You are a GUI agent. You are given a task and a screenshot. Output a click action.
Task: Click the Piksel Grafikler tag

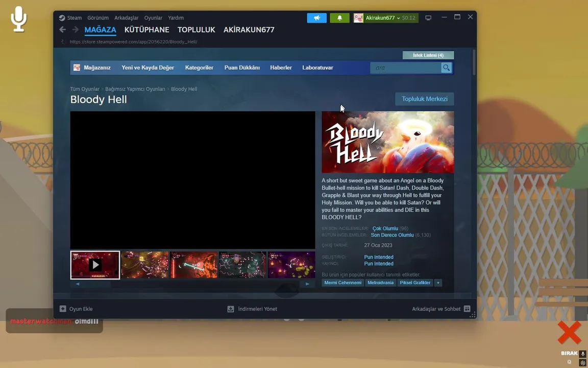point(415,283)
